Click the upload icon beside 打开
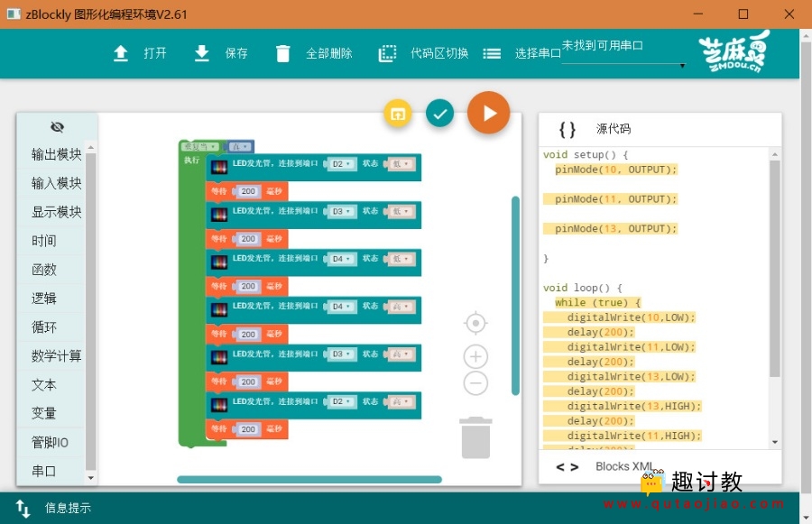The height and width of the screenshot is (524, 812). pyautogui.click(x=120, y=53)
